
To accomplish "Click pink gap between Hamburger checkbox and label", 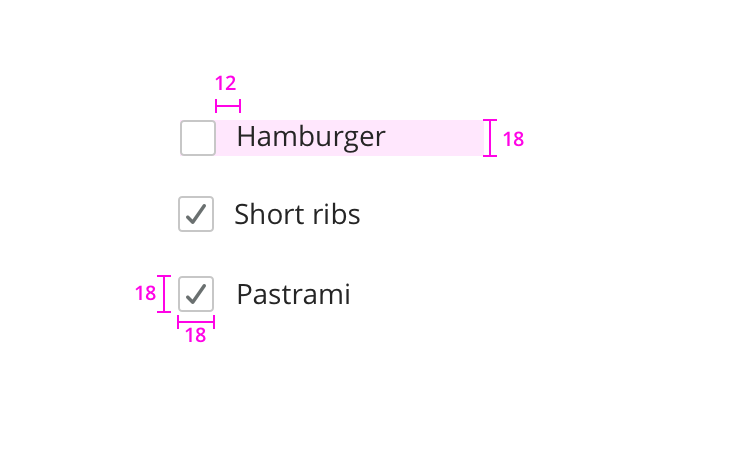I will coord(227,138).
